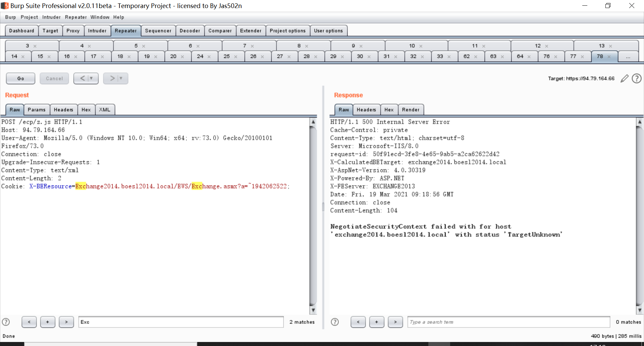
Task: Close Repeater tab 78
Action: (x=609, y=57)
